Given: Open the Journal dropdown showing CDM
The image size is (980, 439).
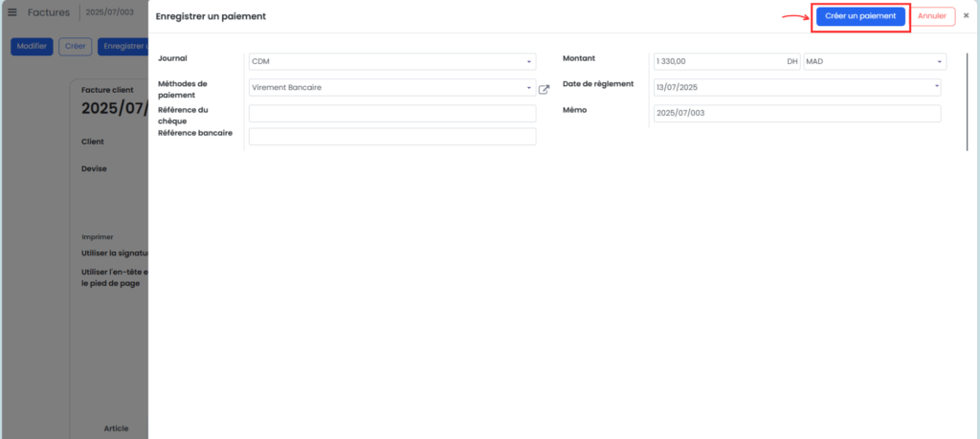Looking at the screenshot, I should [392, 62].
